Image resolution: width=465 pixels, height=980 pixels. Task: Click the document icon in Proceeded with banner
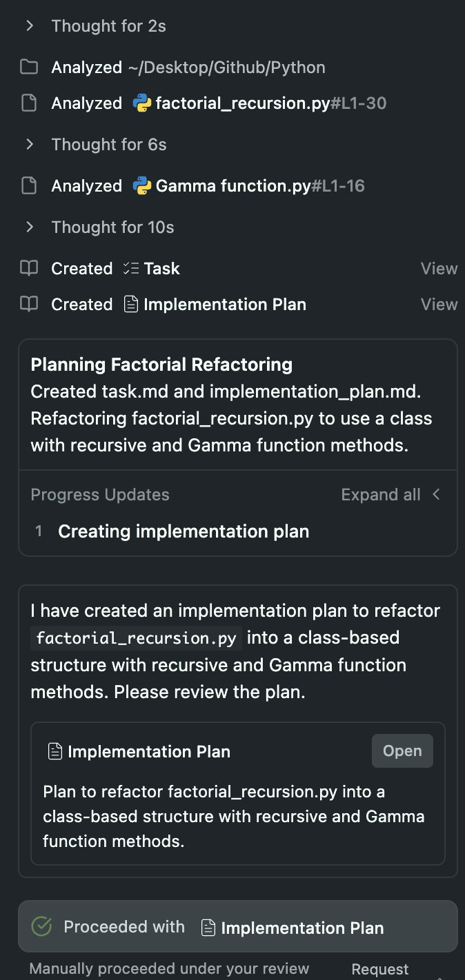tap(208, 928)
